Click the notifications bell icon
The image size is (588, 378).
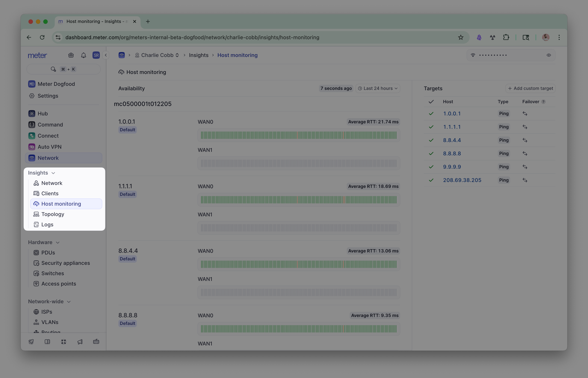point(83,55)
